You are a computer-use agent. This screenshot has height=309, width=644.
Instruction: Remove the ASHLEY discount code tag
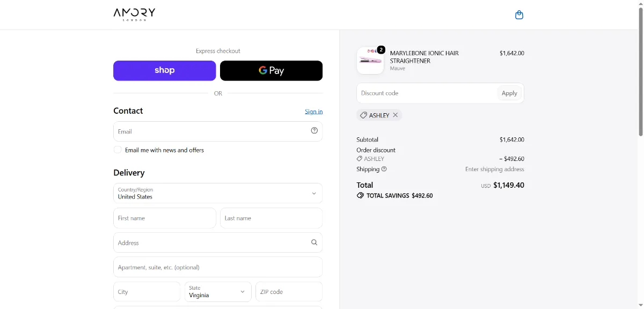tap(396, 115)
